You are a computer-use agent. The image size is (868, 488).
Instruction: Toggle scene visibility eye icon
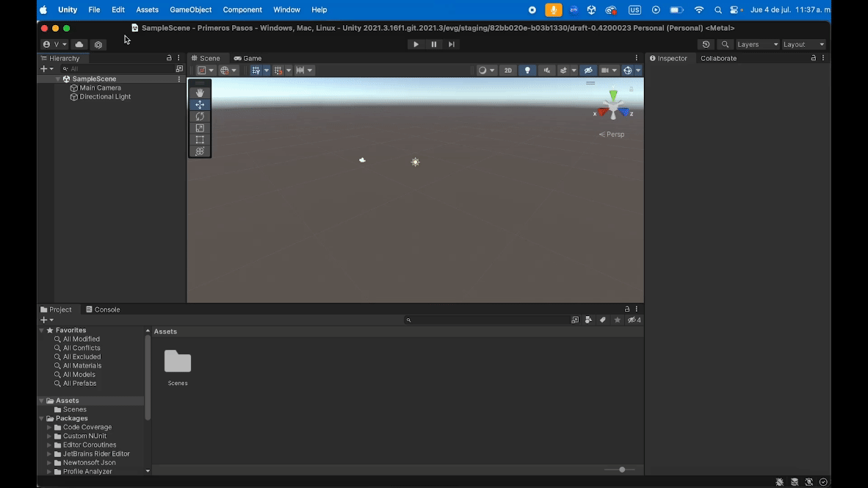click(587, 71)
